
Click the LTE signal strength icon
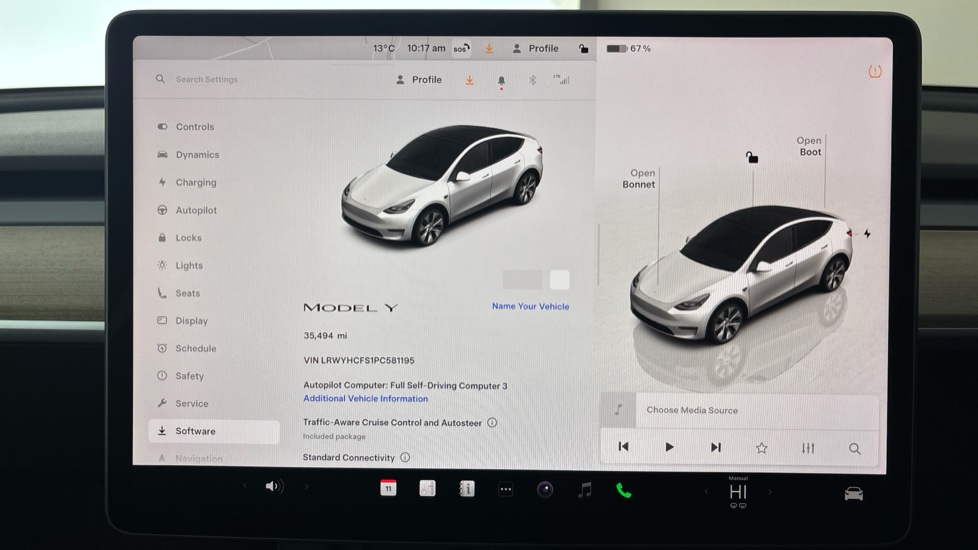click(x=561, y=79)
